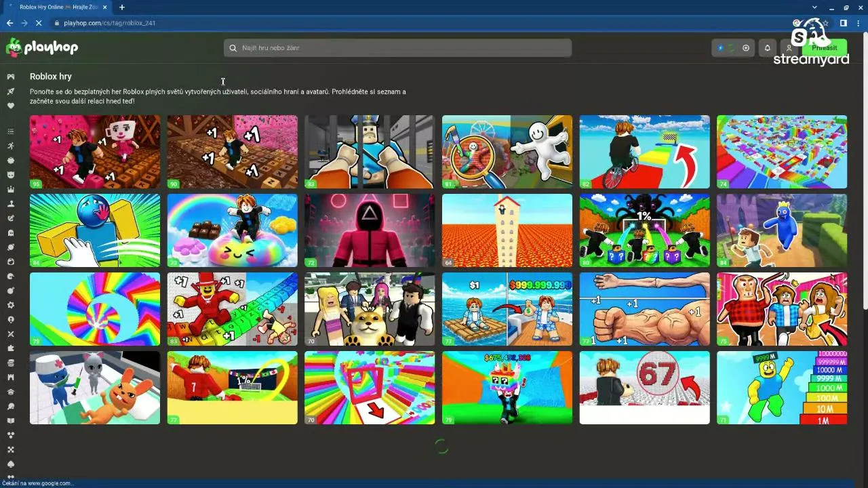868x488 pixels.
Task: Stop loading the page
Action: coord(39,23)
